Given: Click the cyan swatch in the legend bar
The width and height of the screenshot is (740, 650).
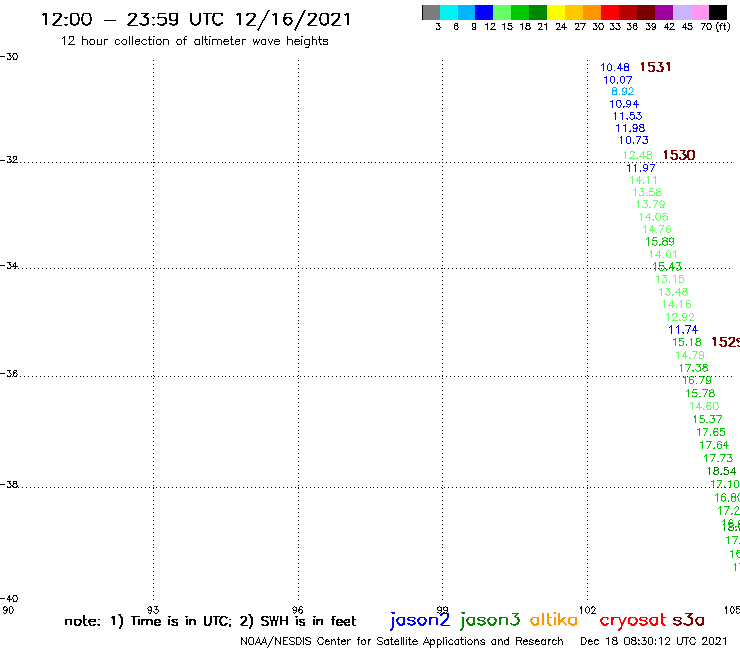Looking at the screenshot, I should click(x=449, y=12).
